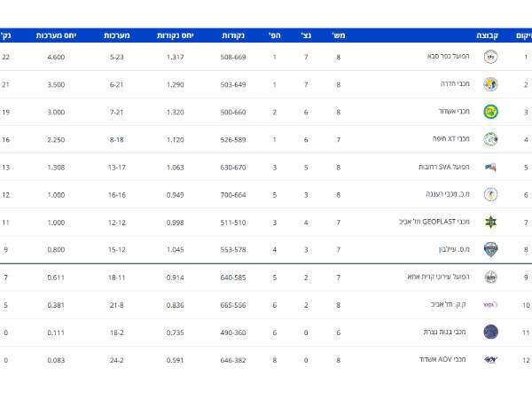This screenshot has width=532, height=399.
Task: Select the מכבי XT חיפה team logo
Action: (490, 139)
